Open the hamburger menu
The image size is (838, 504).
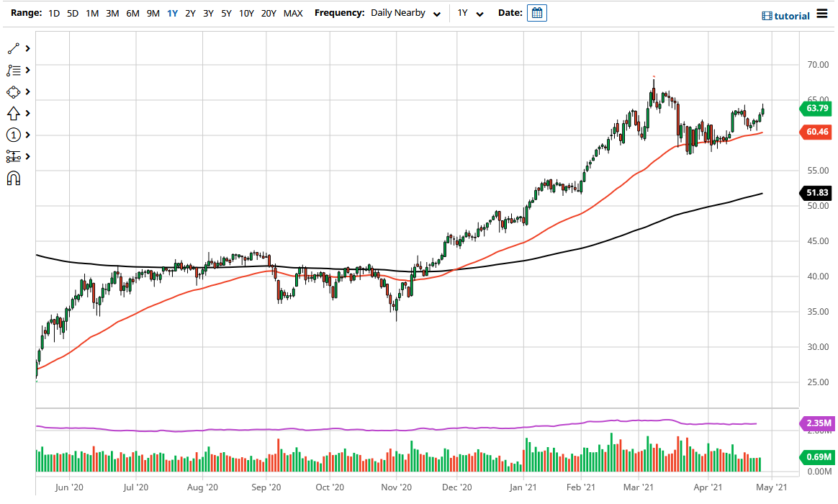click(x=823, y=13)
